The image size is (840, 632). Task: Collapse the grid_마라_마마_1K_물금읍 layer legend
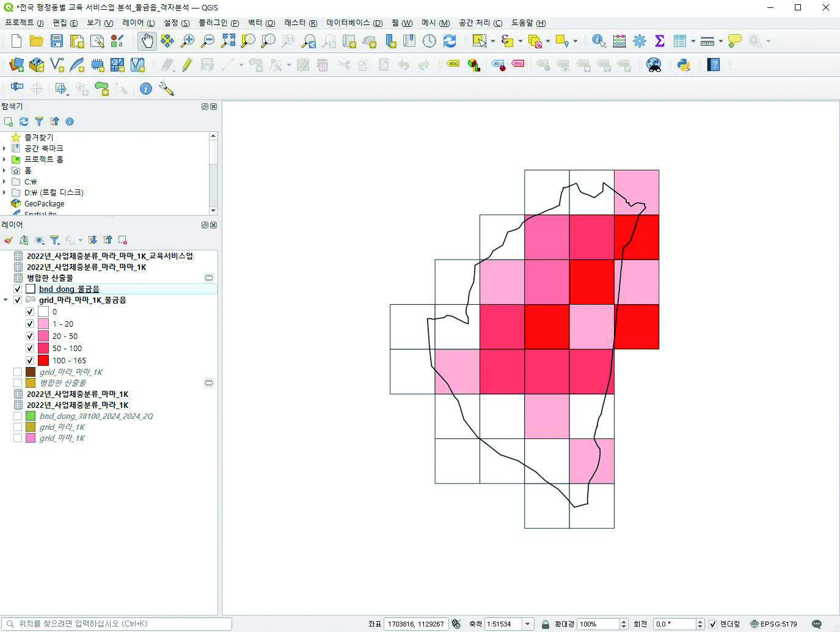(x=5, y=300)
